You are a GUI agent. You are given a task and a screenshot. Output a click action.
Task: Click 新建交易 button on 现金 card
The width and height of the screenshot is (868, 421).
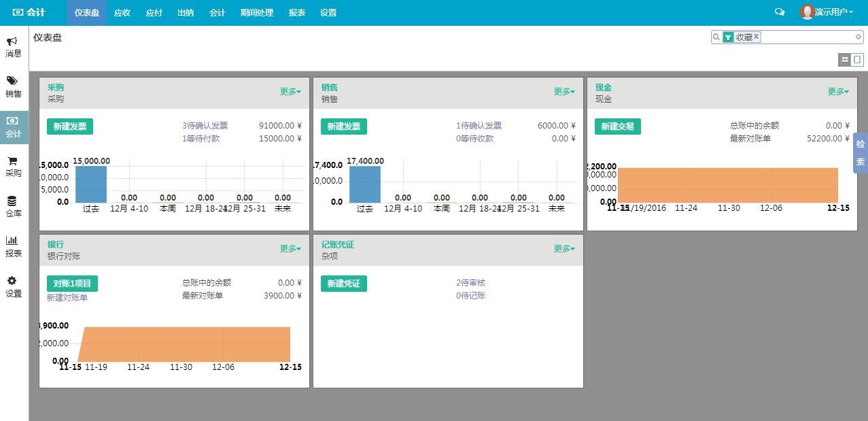pos(618,127)
